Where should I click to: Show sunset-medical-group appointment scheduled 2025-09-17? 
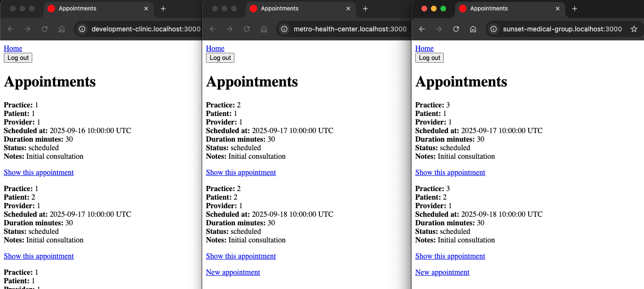tap(450, 173)
